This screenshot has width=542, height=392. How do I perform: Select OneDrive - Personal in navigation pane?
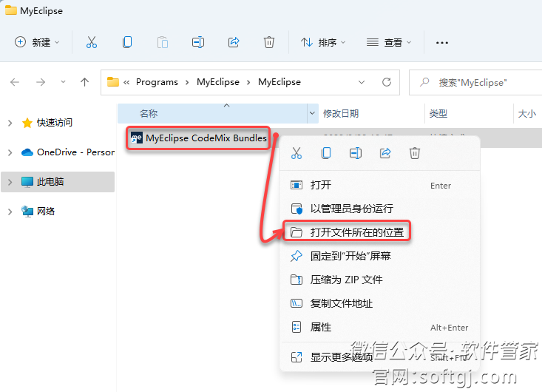click(x=68, y=152)
